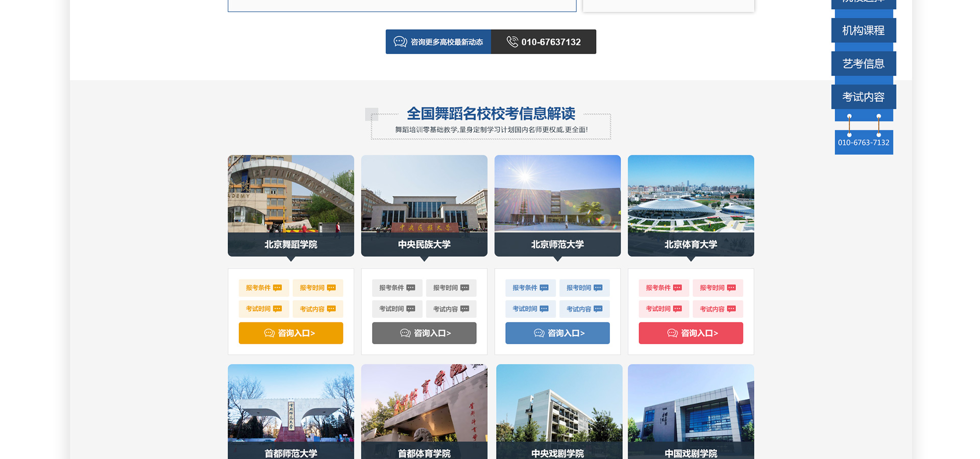This screenshot has height=459, width=980.
Task: Select 艺考信息 in the side navigation
Action: [x=863, y=64]
